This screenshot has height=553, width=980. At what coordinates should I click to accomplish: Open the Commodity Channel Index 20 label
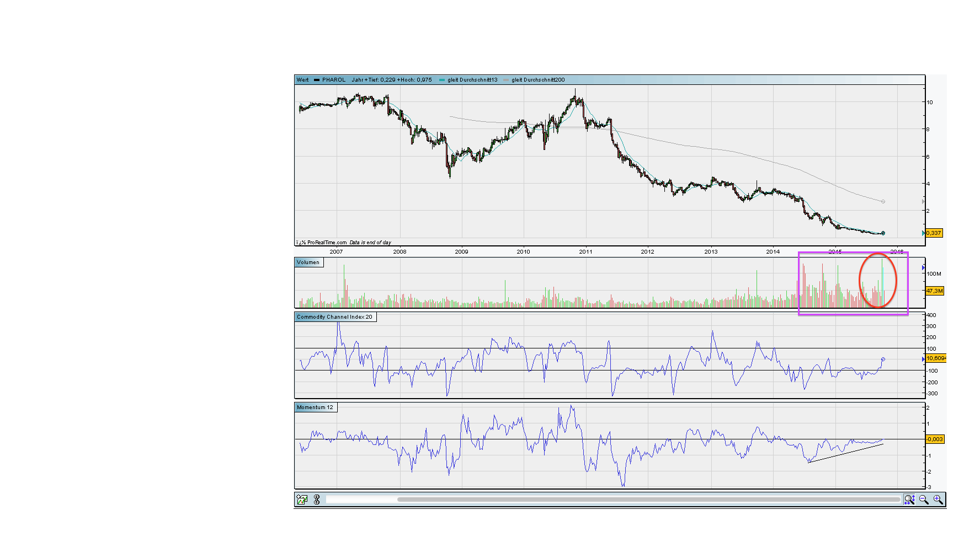pos(334,317)
